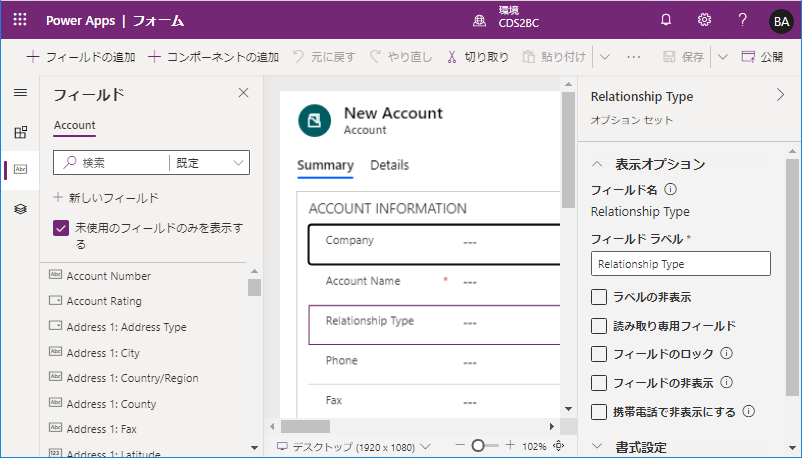
Task: Click the field 検索 search box
Action: [111, 163]
